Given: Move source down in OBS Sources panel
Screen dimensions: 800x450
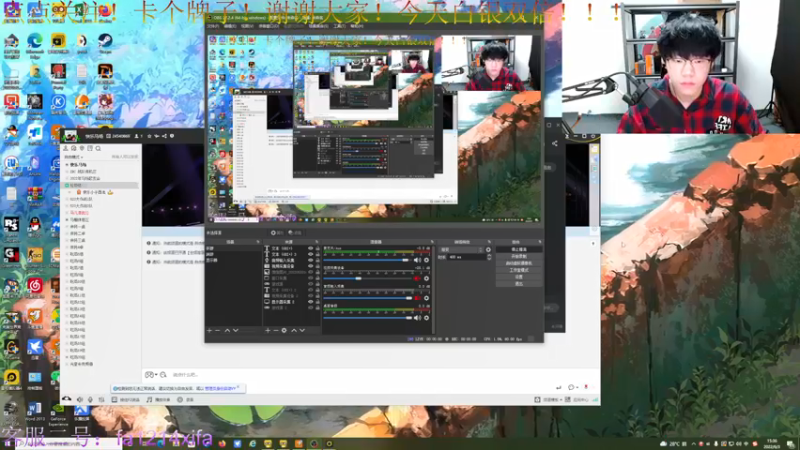Looking at the screenshot, I should tap(302, 331).
